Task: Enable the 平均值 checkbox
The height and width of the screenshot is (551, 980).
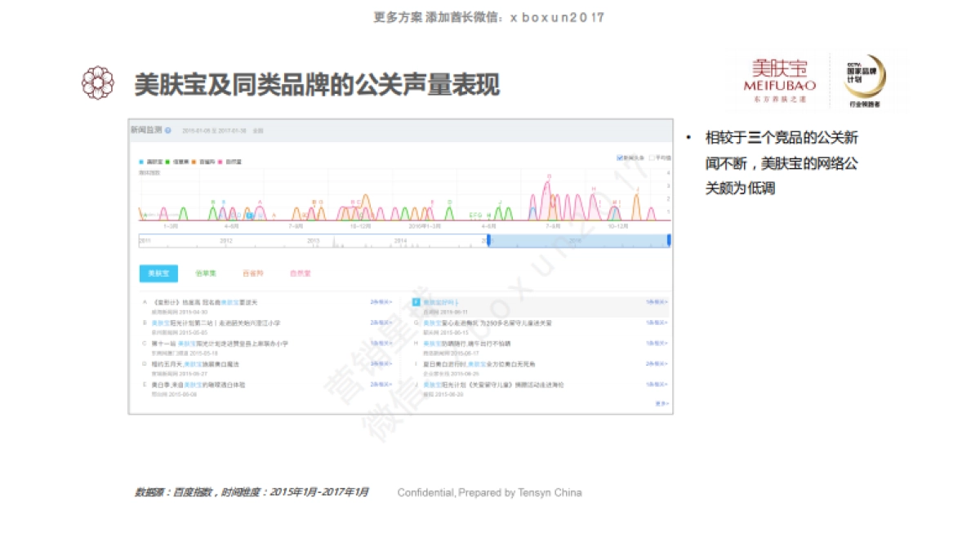Action: tap(651, 158)
